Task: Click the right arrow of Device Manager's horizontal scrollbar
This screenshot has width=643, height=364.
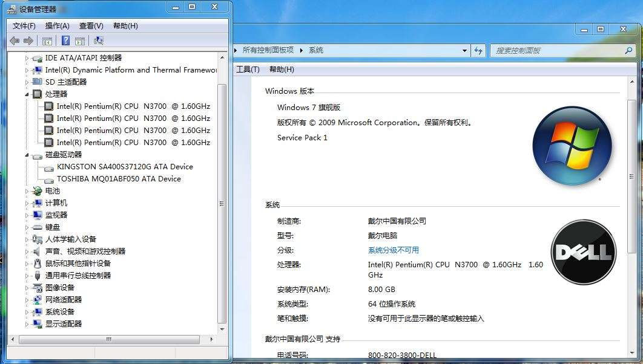Action: (x=211, y=339)
